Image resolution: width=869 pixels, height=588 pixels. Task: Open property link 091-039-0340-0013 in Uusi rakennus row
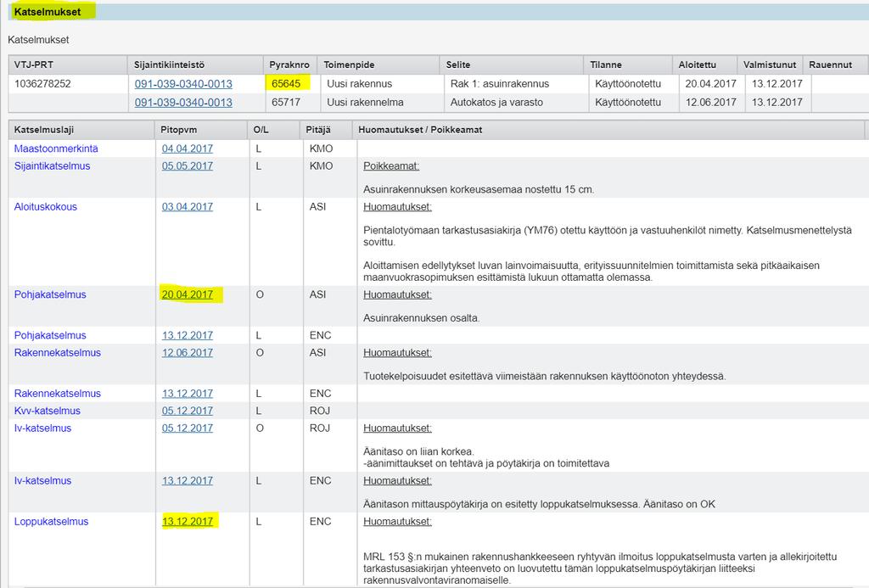pos(183,84)
